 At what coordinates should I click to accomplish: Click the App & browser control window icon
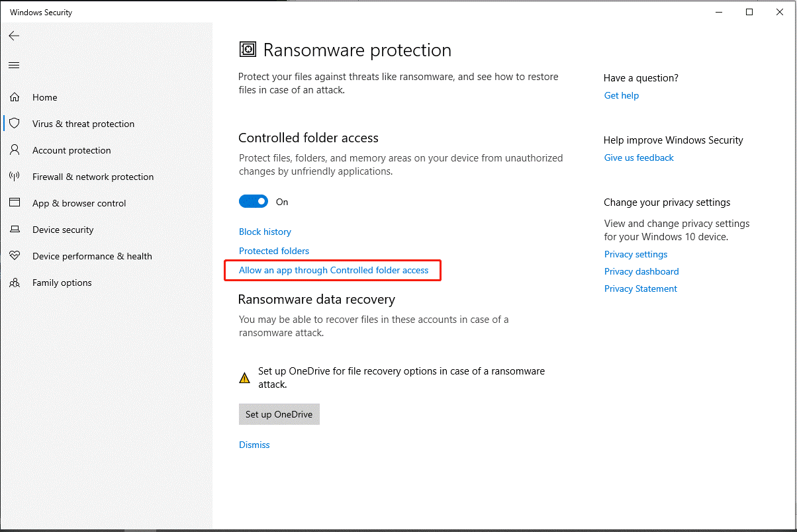click(15, 203)
